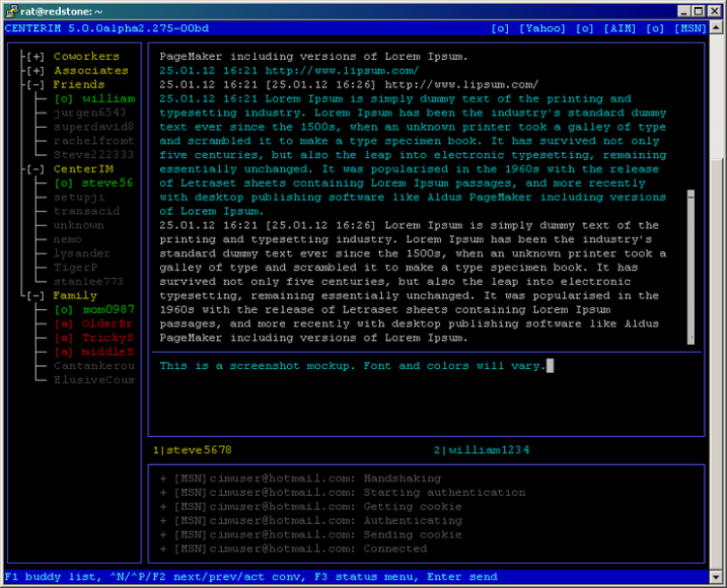Image resolution: width=727 pixels, height=588 pixels.
Task: Select away buddy middleS
Action: [x=94, y=352]
